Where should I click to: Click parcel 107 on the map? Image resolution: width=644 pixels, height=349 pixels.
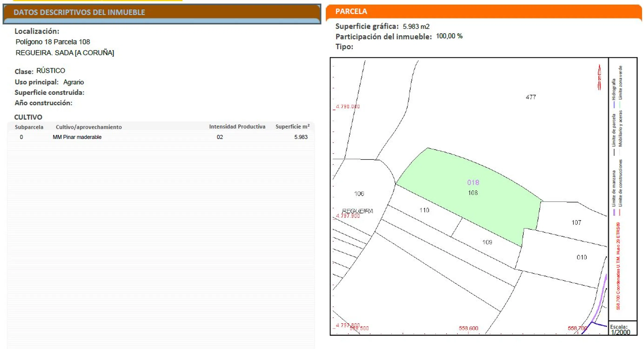click(576, 222)
